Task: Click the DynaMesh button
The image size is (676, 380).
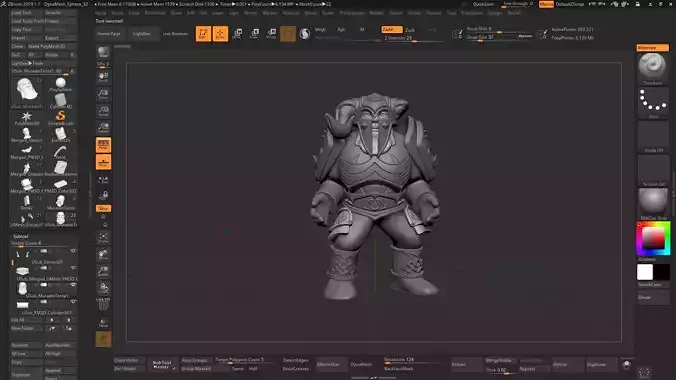Action: point(361,364)
